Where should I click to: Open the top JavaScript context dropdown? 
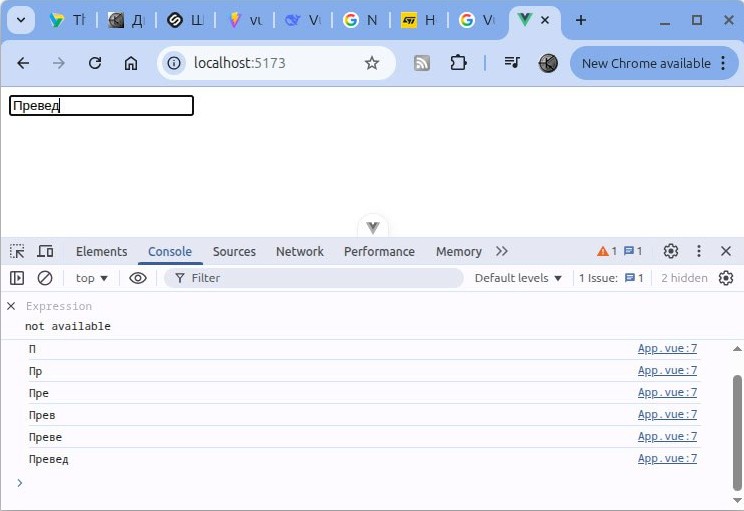click(x=92, y=278)
